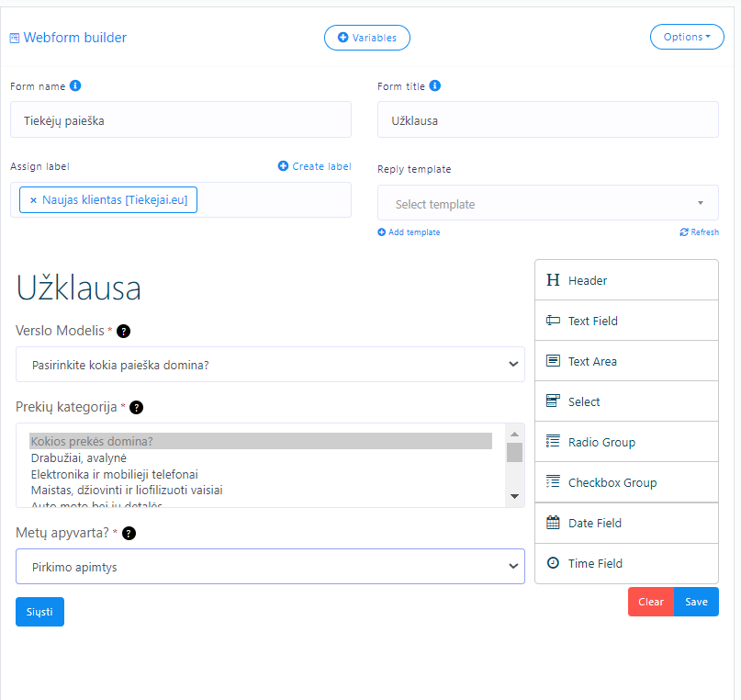This screenshot has width=741, height=700.
Task: Open the Select template dropdown
Action: 548,203
